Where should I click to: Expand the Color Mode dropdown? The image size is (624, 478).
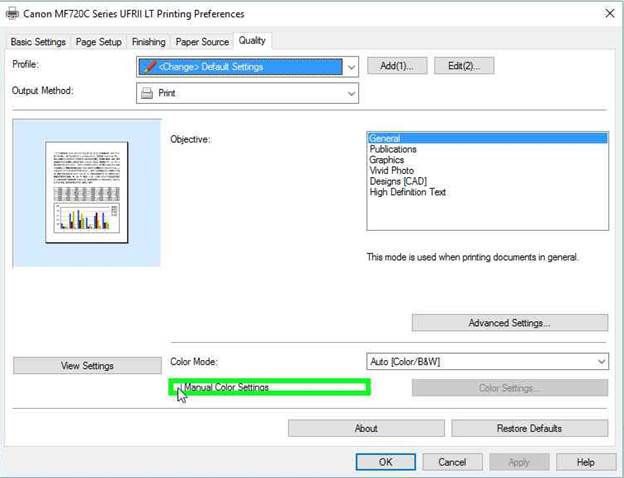click(601, 361)
